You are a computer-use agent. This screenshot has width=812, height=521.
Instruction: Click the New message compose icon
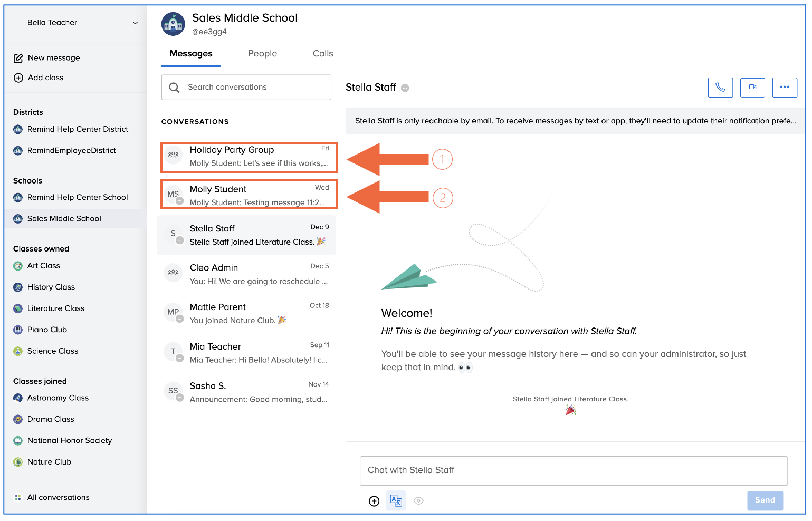tap(18, 58)
